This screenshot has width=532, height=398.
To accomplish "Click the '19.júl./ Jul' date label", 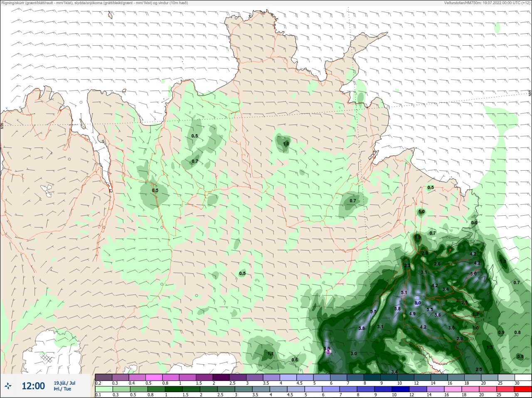I will coord(64,383).
